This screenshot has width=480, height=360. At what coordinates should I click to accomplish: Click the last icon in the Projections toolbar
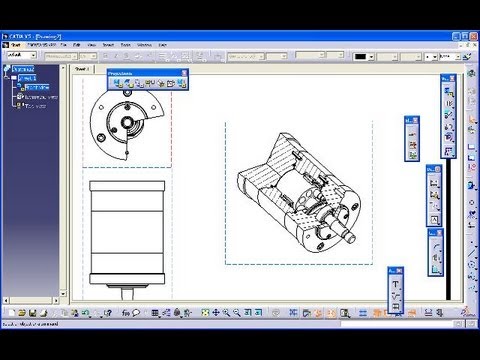(x=181, y=83)
